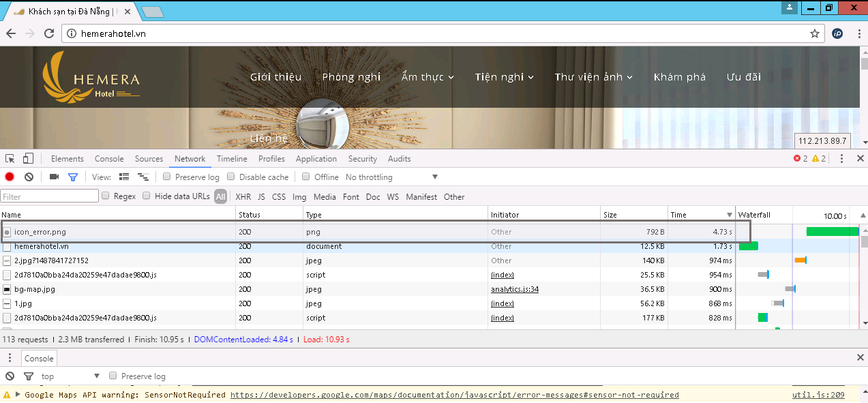Go back to the previous page
868x403 pixels.
[x=11, y=33]
